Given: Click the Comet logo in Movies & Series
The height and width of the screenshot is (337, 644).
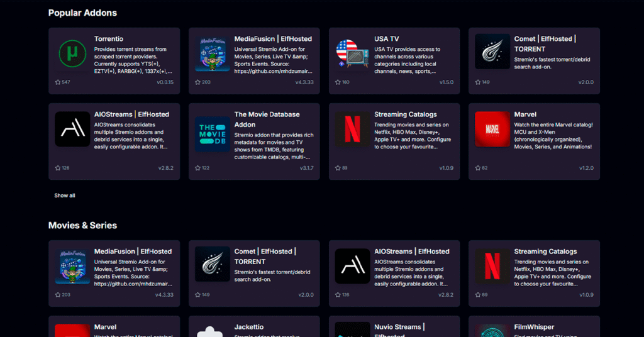Looking at the screenshot, I should tap(213, 264).
